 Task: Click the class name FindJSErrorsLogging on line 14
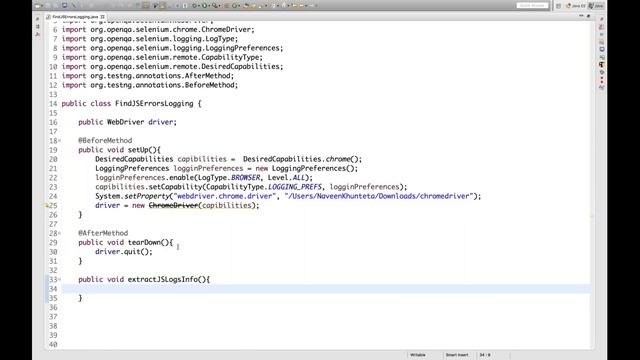pyautogui.click(x=154, y=104)
